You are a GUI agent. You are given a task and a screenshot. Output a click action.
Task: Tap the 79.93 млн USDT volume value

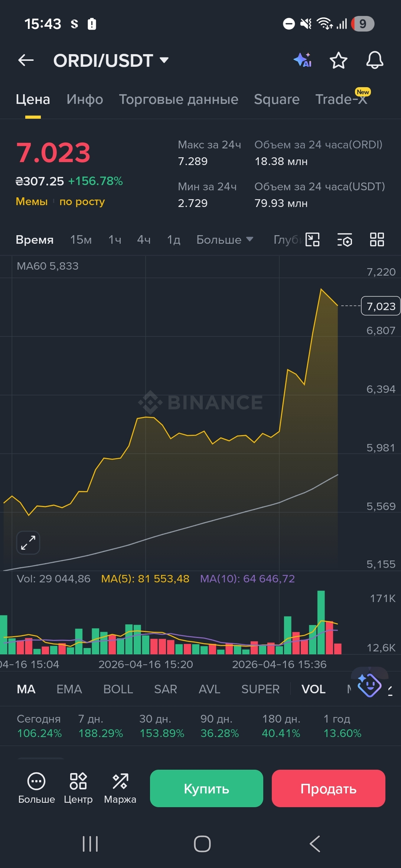281,203
